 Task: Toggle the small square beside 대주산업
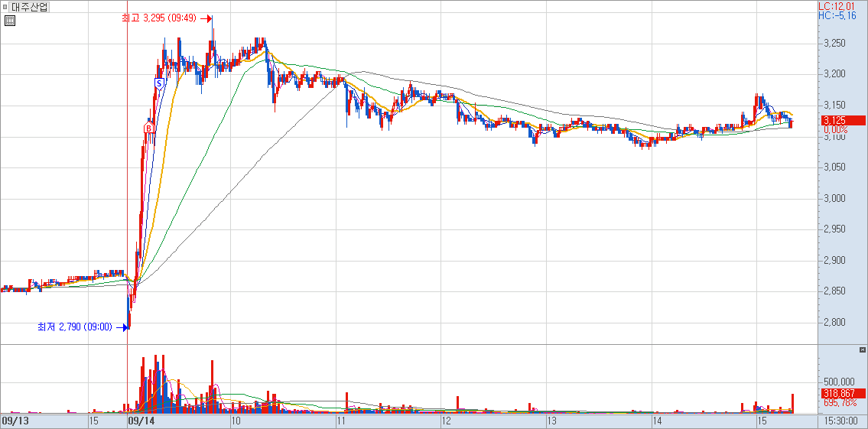coord(5,7)
